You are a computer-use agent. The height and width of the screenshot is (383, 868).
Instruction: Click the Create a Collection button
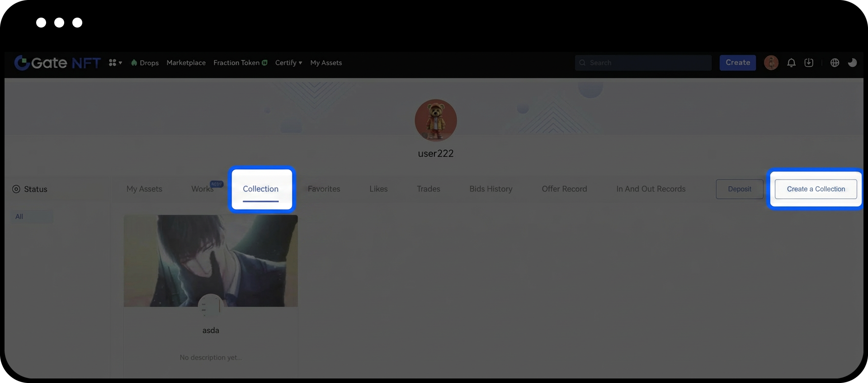[816, 189]
